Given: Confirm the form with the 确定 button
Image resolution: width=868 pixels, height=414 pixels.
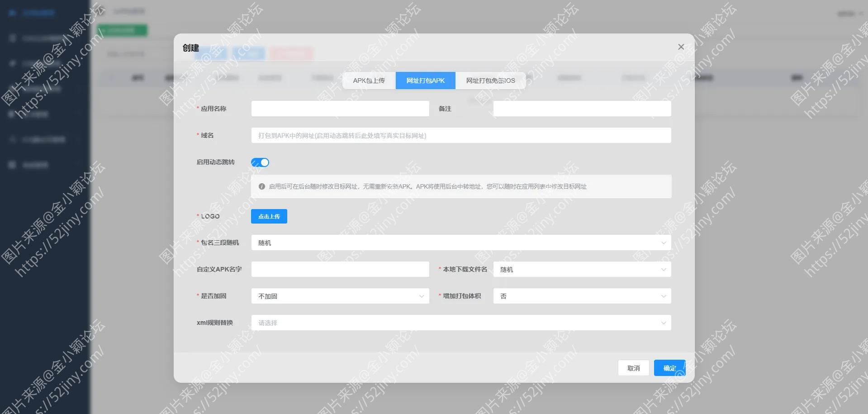Looking at the screenshot, I should [x=669, y=367].
